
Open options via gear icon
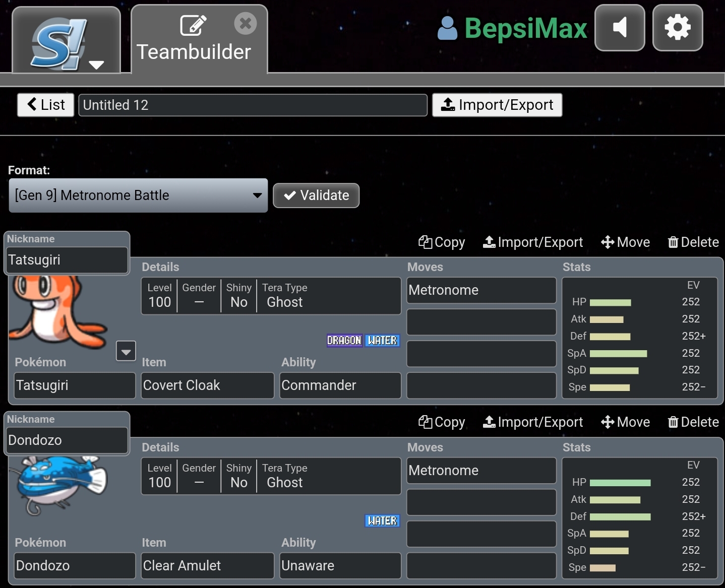pos(678,28)
